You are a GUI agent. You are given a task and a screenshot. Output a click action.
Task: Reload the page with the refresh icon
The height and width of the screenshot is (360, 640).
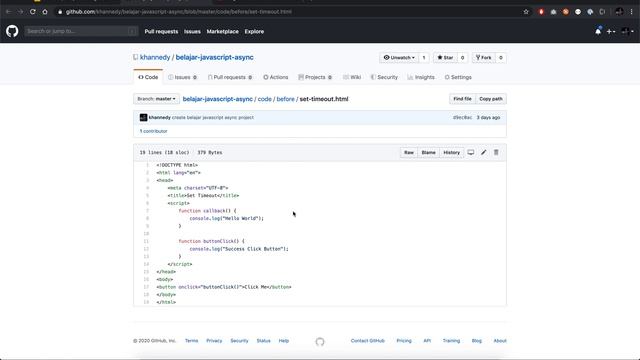click(33, 12)
